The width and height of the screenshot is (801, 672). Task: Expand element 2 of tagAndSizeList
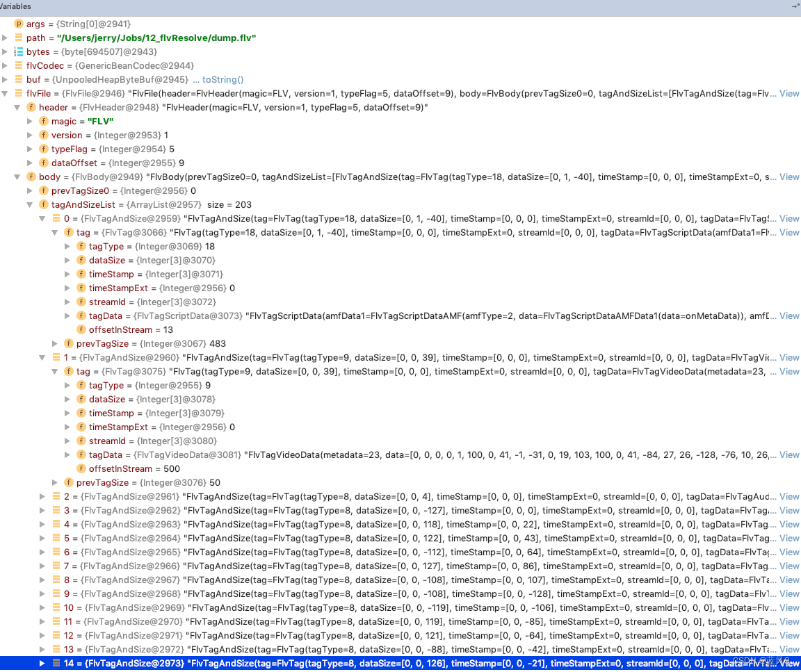42,496
